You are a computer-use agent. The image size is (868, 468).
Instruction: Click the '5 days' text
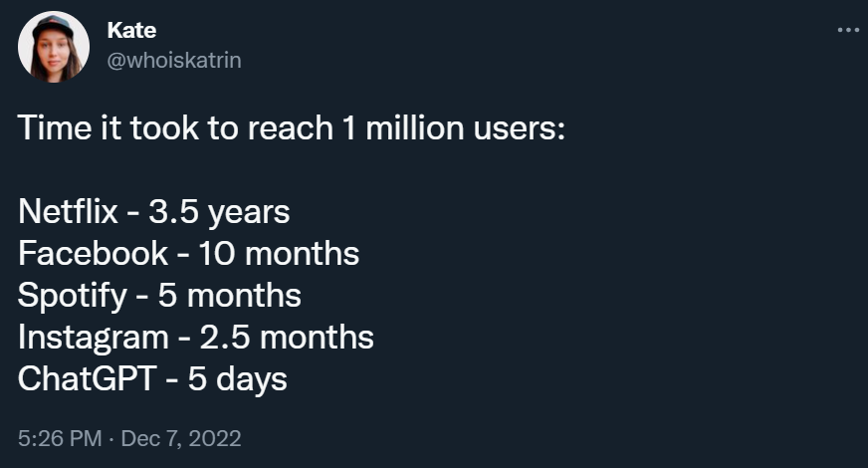click(238, 380)
